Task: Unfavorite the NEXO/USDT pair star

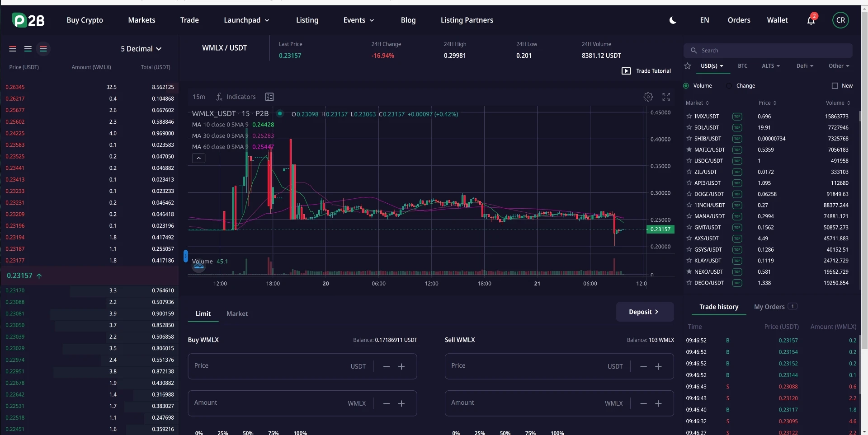Action: tap(689, 271)
